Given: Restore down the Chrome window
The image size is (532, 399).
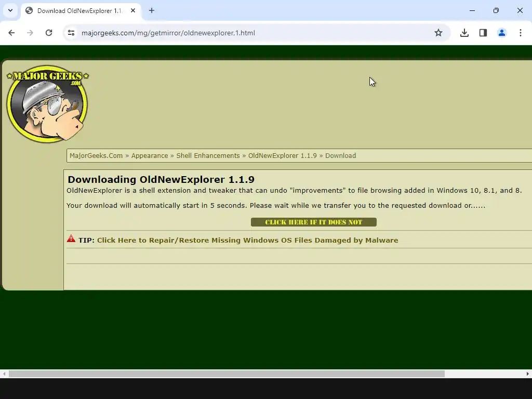Looking at the screenshot, I should coord(496,10).
